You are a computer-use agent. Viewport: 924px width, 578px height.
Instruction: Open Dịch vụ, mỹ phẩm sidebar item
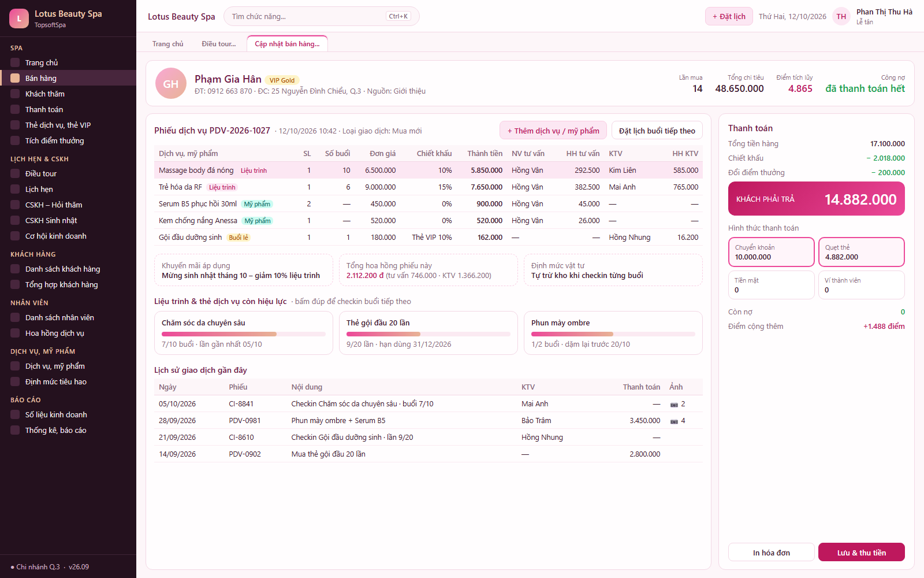[68, 366]
